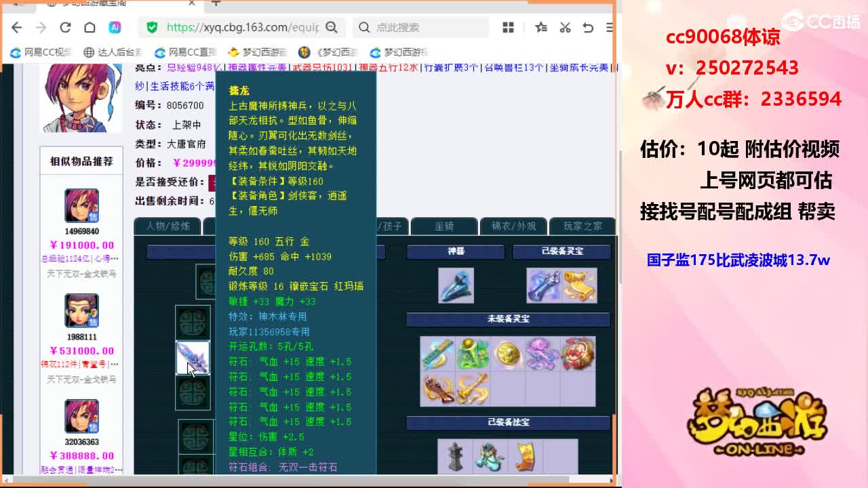The height and width of the screenshot is (488, 868).
Task: Switch to the 锦衣/外观 tab
Action: click(x=513, y=226)
